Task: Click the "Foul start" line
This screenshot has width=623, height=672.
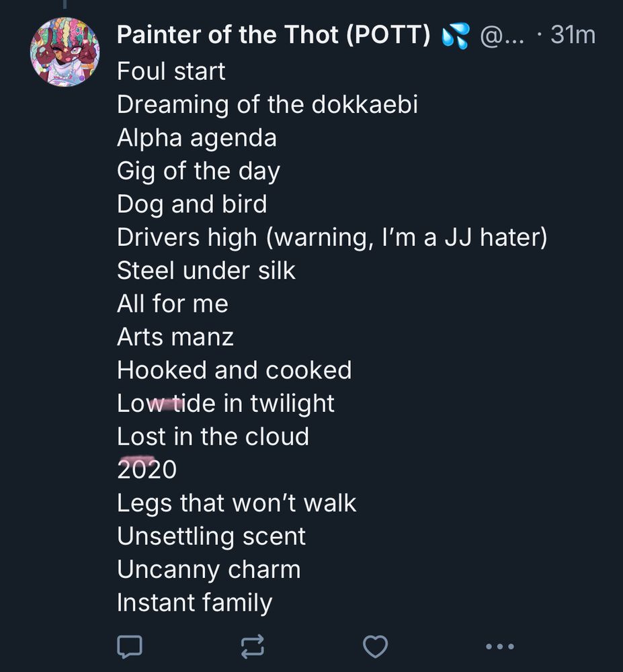Action: (171, 71)
